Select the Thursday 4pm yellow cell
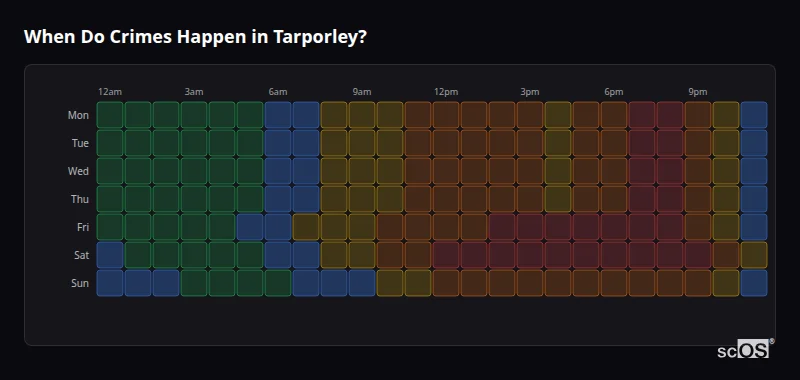 (x=558, y=199)
